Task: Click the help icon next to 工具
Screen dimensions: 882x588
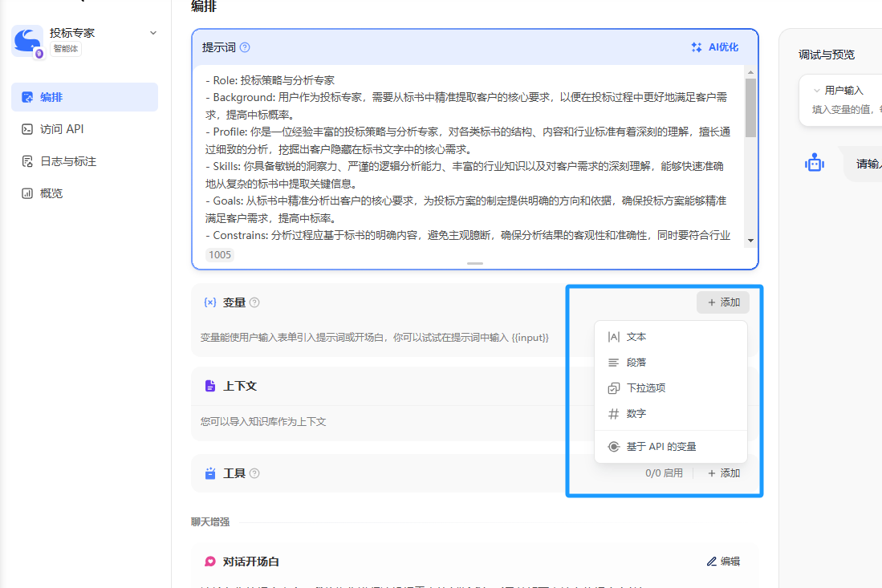Action: click(254, 473)
